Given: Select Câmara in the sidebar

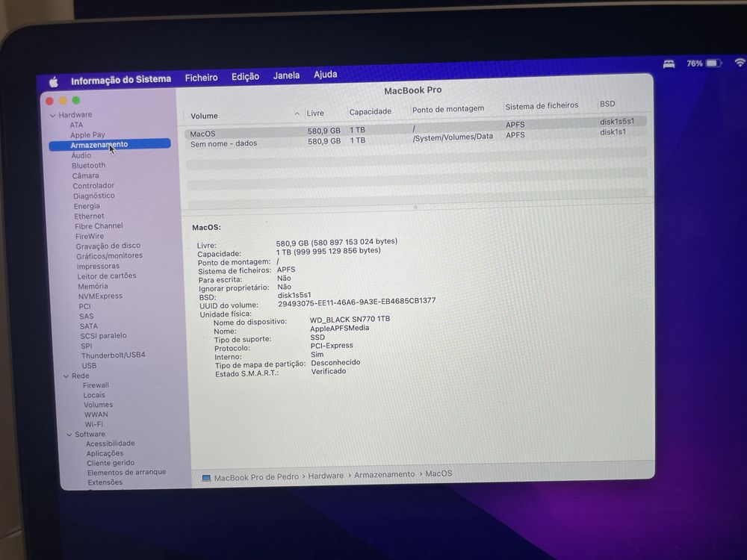Looking at the screenshot, I should point(86,175).
